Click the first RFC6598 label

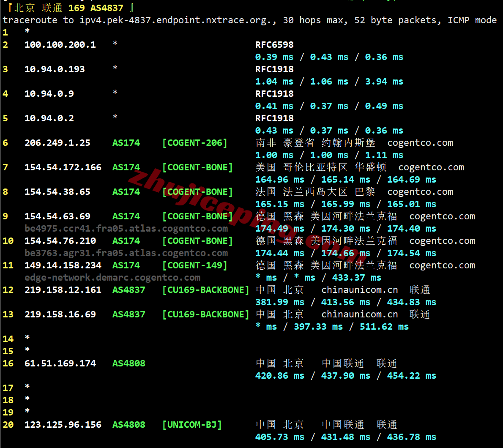(x=274, y=45)
